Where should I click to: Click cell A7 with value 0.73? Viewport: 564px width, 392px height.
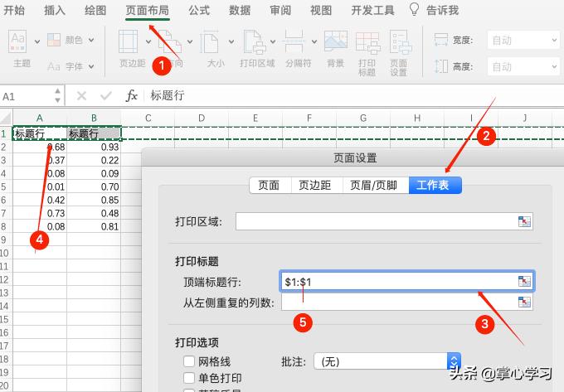pyautogui.click(x=40, y=213)
